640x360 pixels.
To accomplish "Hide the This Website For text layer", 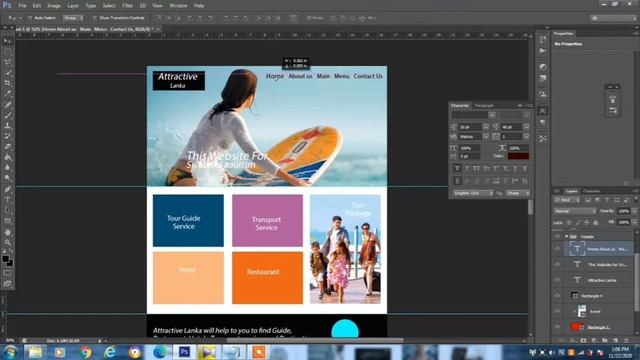I will pyautogui.click(x=557, y=264).
